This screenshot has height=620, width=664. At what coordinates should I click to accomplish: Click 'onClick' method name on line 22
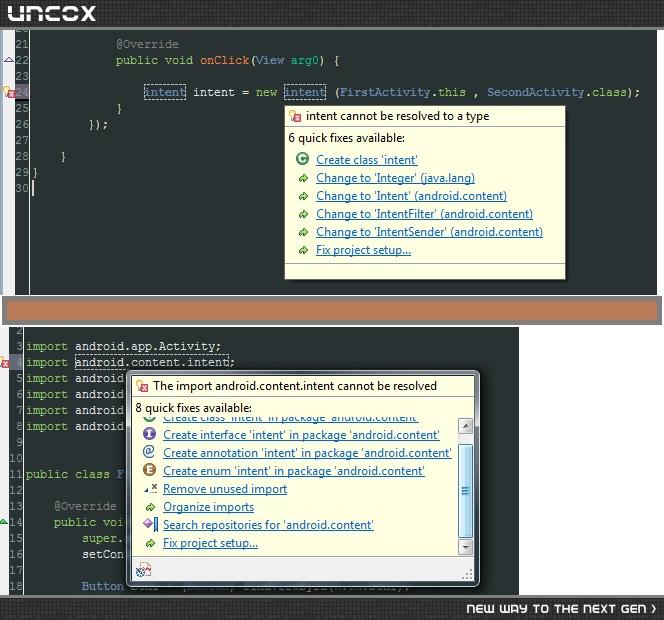(224, 60)
